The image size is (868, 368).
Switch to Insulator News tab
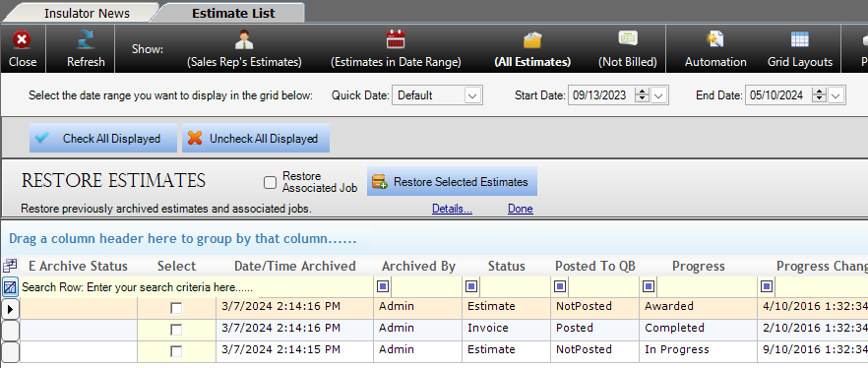87,13
